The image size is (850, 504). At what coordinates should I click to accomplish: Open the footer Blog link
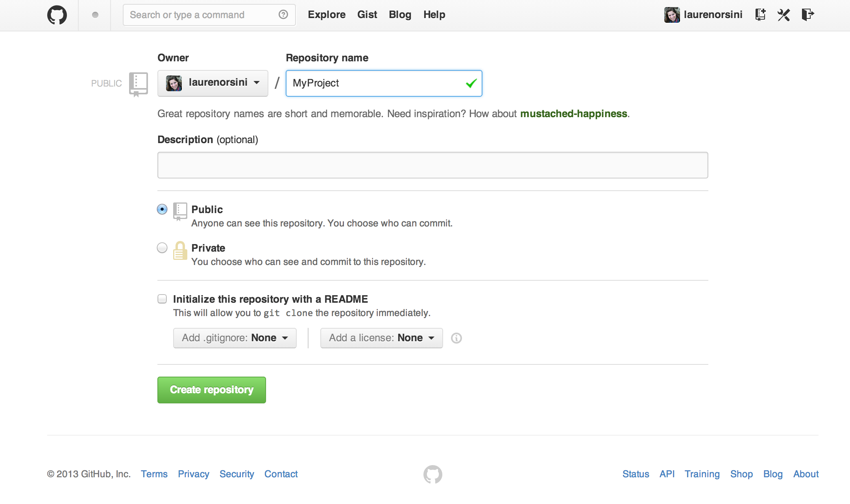click(773, 474)
